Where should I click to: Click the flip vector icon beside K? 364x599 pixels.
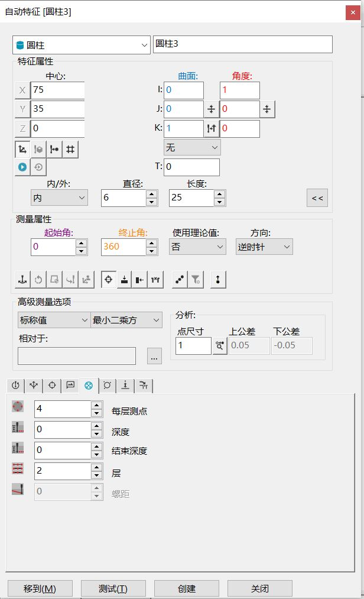click(x=212, y=129)
